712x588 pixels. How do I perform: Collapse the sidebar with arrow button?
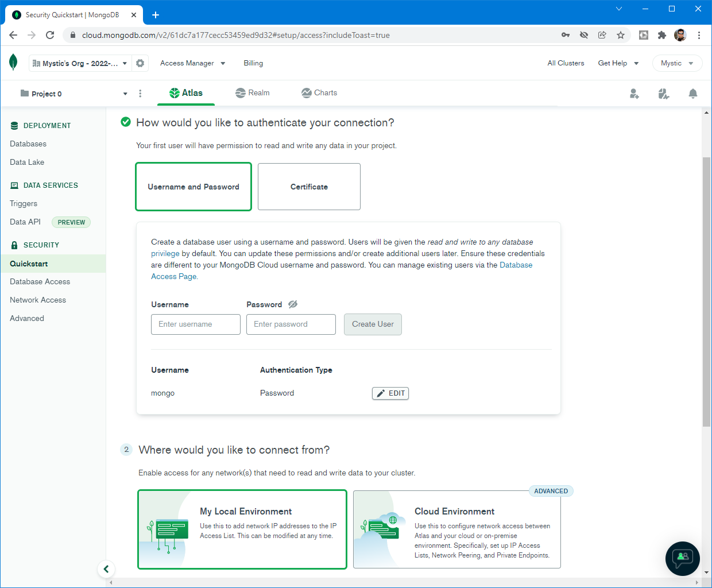[106, 569]
